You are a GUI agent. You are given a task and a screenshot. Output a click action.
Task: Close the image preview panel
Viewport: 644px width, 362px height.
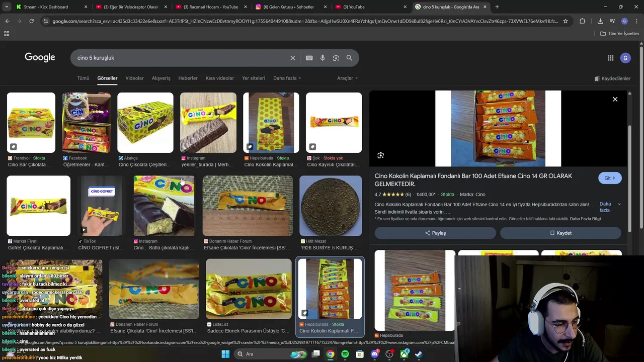pos(615,99)
